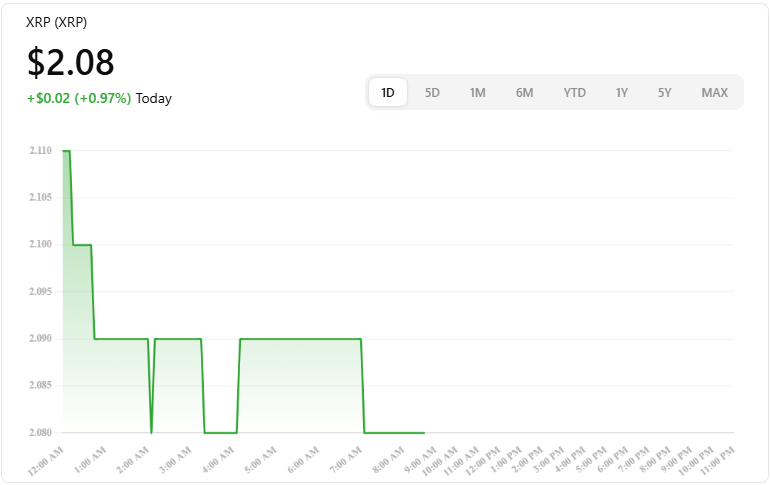Click the 7:00 AM x-axis label
Image resolution: width=770 pixels, height=485 pixels.
click(x=346, y=460)
